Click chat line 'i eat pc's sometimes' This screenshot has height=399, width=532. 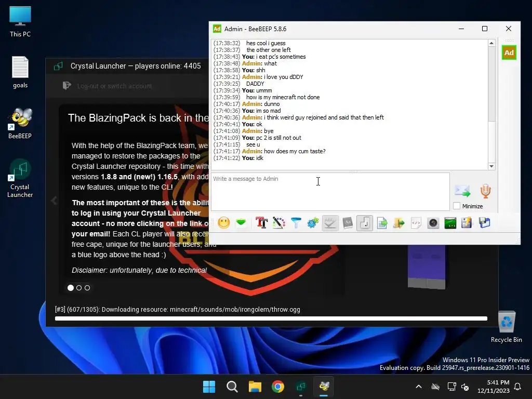281,57
